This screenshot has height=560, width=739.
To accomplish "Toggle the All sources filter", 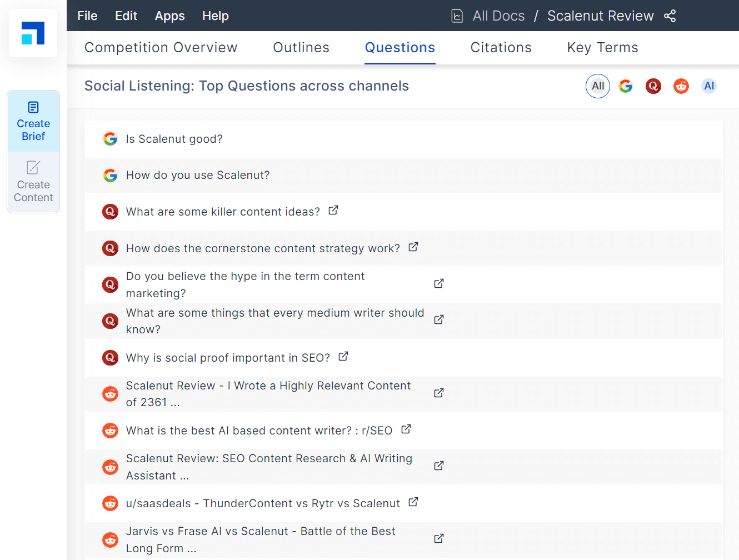I will tap(598, 86).
